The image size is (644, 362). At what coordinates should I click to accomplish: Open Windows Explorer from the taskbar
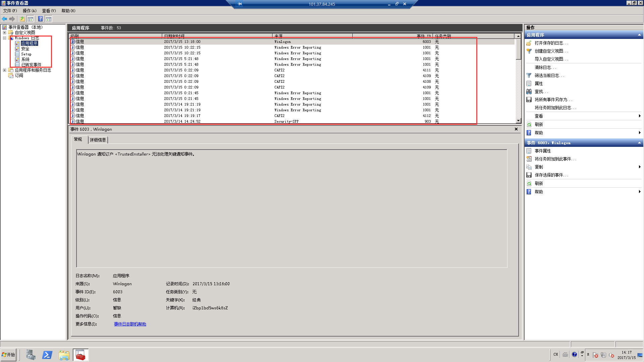coord(64,355)
